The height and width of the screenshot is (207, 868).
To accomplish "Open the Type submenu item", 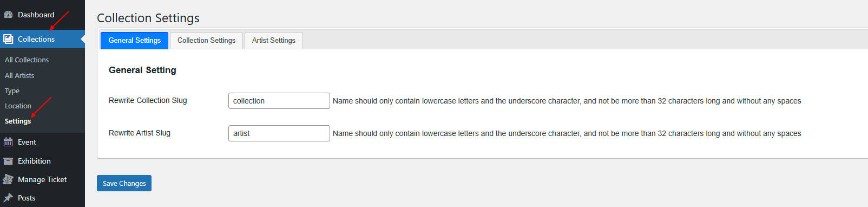I will (12, 90).
